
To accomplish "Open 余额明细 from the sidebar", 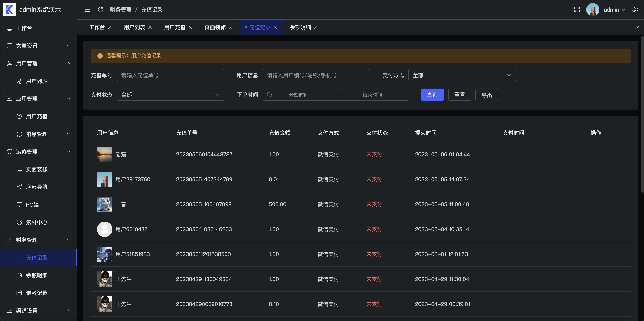I will (x=37, y=275).
